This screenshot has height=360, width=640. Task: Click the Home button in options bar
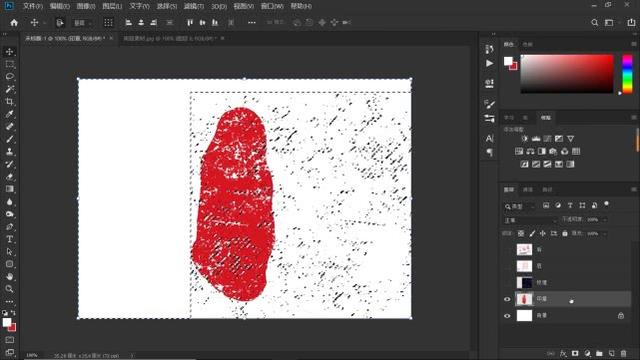coord(14,22)
